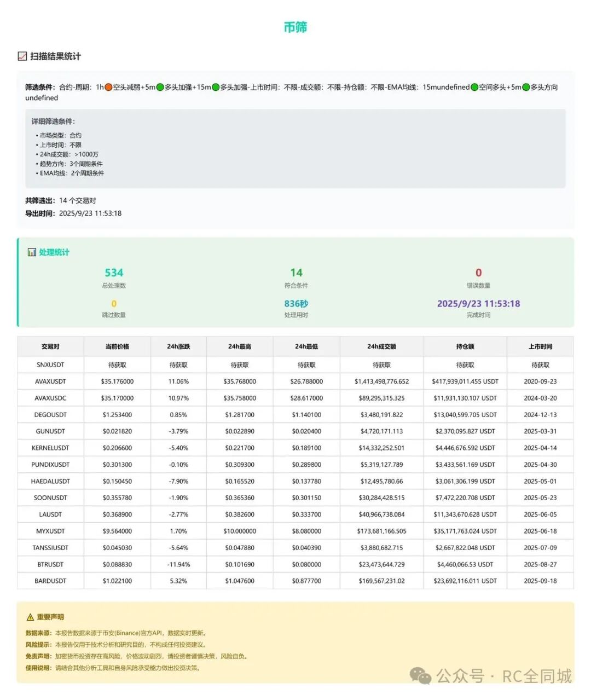Screen dimensions: 591x700
Task: Click the SOONUSDT trading pair cell
Action: pos(50,498)
